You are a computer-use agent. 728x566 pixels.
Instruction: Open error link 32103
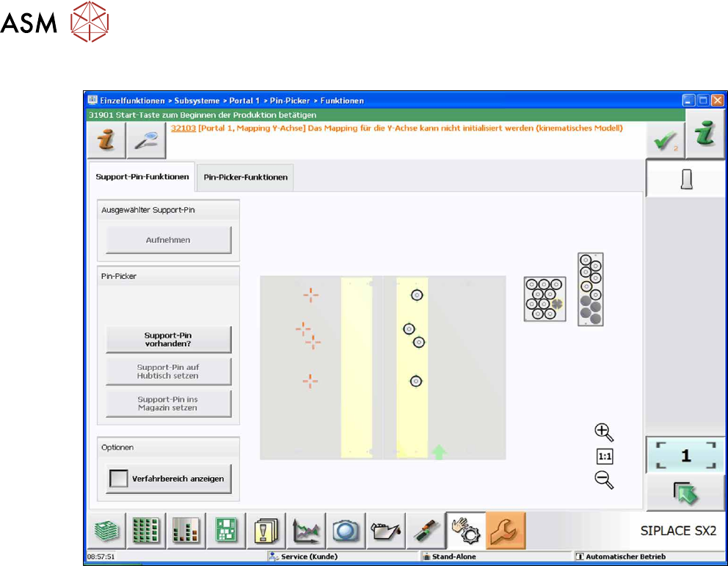pyautogui.click(x=183, y=128)
